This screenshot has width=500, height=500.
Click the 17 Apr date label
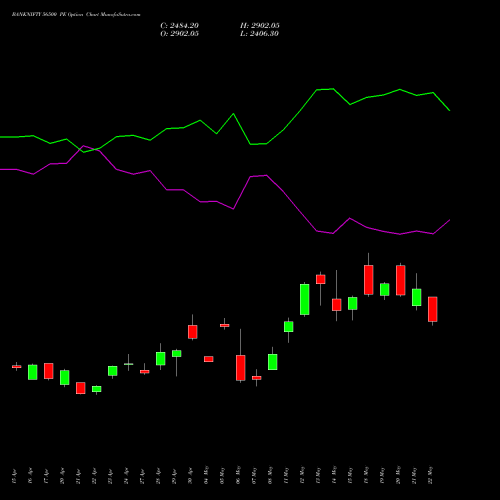click(x=46, y=476)
